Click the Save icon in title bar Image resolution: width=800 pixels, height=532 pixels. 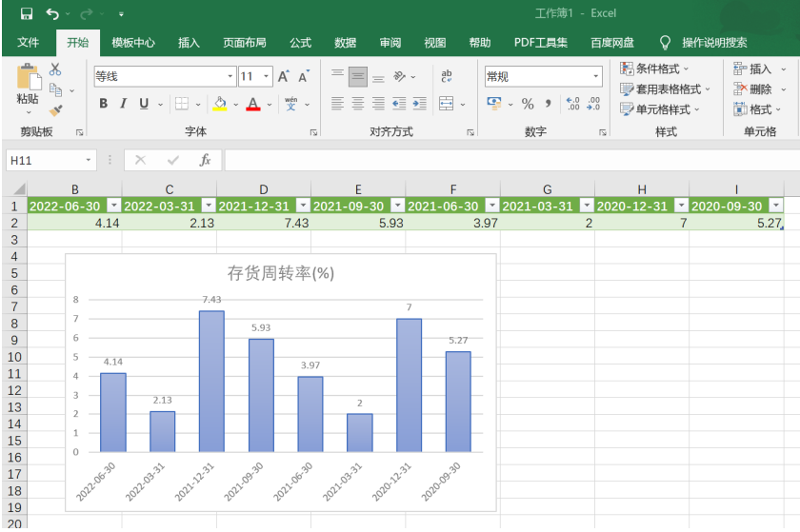coord(26,13)
